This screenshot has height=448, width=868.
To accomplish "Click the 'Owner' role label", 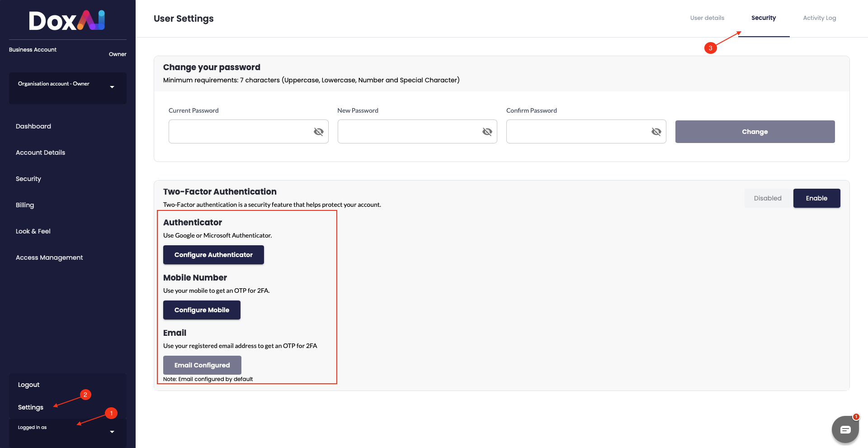I will click(x=118, y=54).
